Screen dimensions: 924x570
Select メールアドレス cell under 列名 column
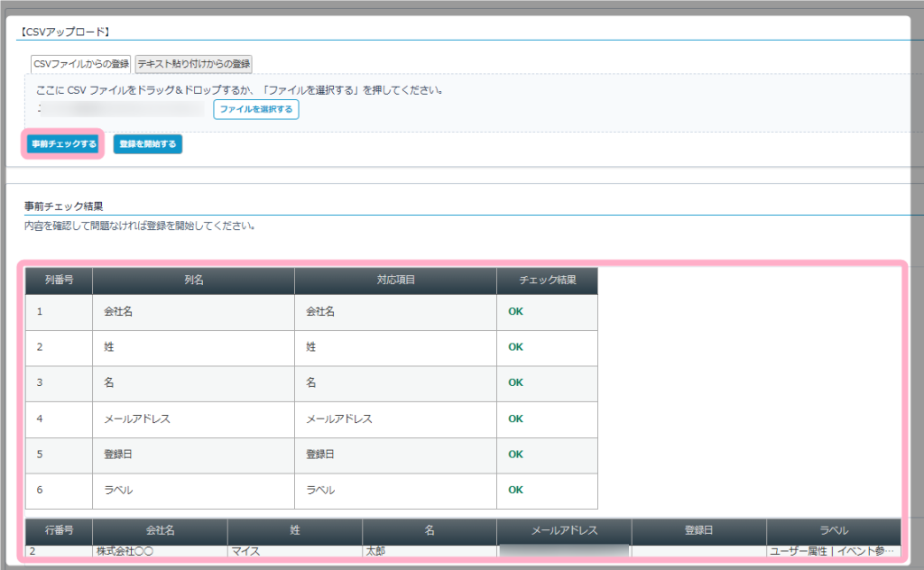[x=137, y=418]
